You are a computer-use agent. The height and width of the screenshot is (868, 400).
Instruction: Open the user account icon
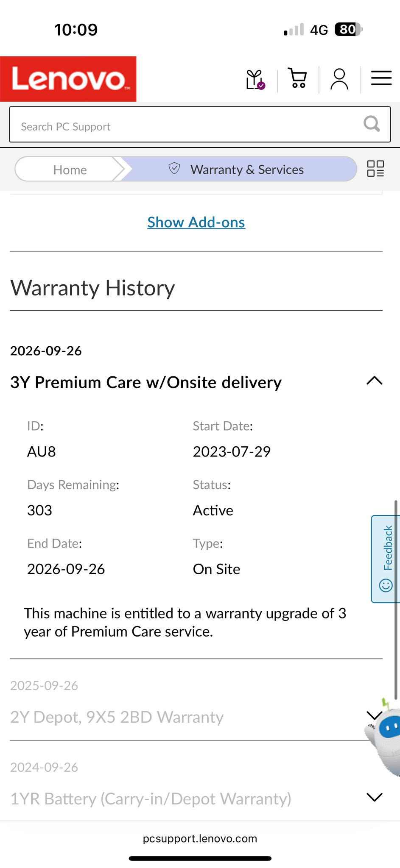tap(339, 79)
